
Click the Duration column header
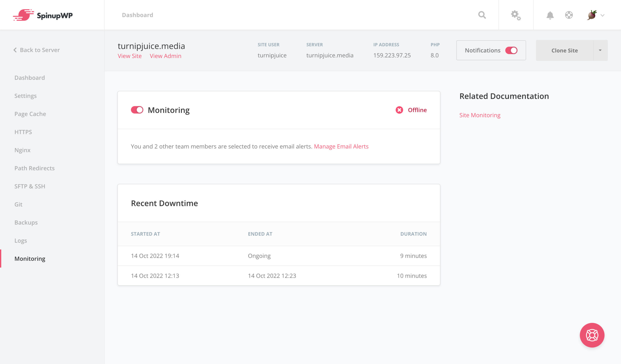pos(414,234)
